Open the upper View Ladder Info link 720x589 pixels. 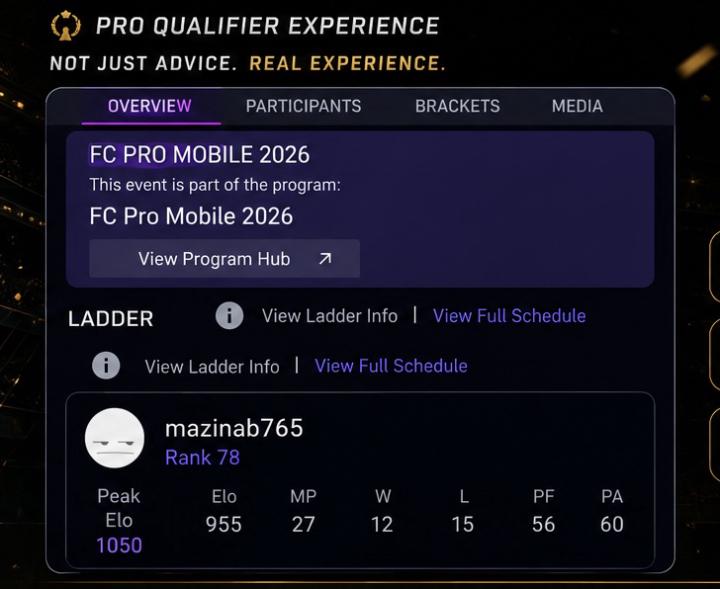[x=330, y=316]
